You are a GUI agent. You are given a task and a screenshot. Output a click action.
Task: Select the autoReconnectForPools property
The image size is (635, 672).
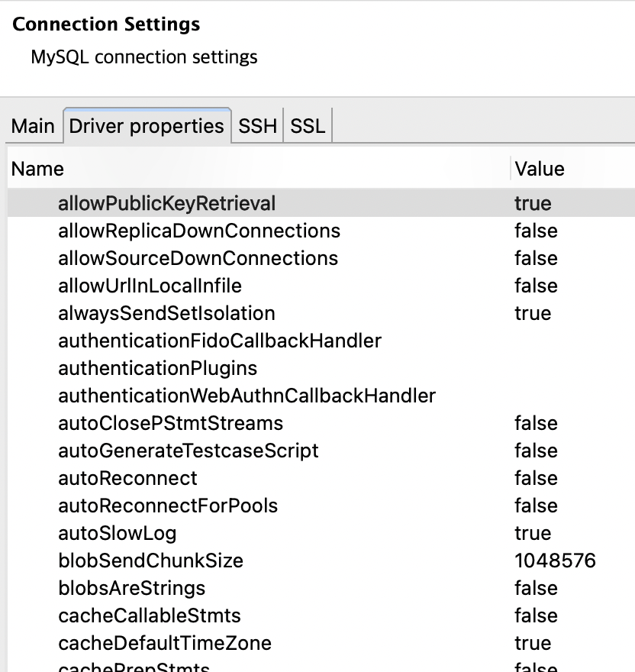click(168, 506)
